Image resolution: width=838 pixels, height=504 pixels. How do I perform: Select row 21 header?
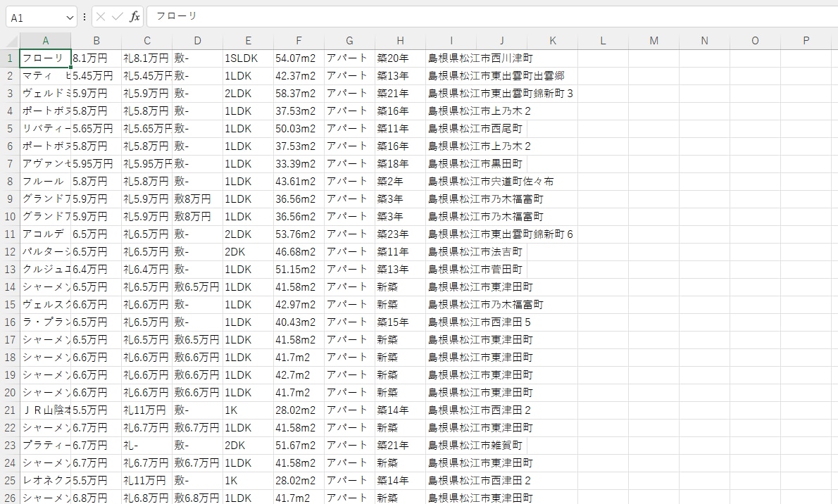click(10, 410)
